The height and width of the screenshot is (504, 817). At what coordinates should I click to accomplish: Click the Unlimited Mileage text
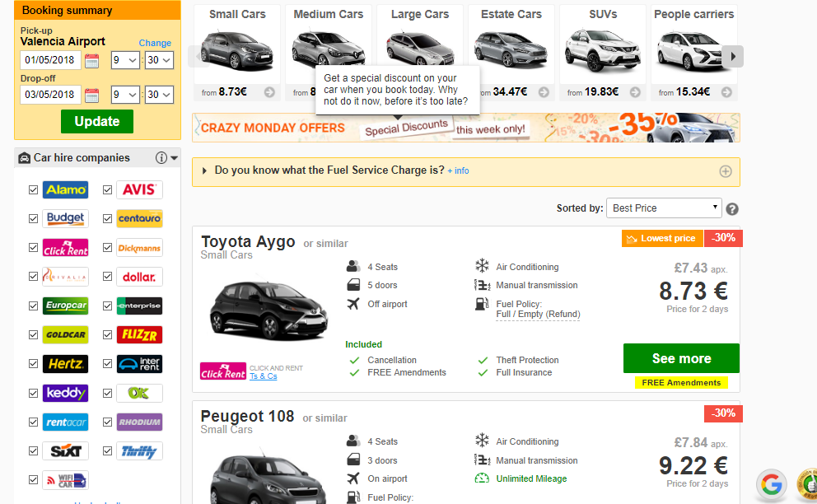click(531, 479)
